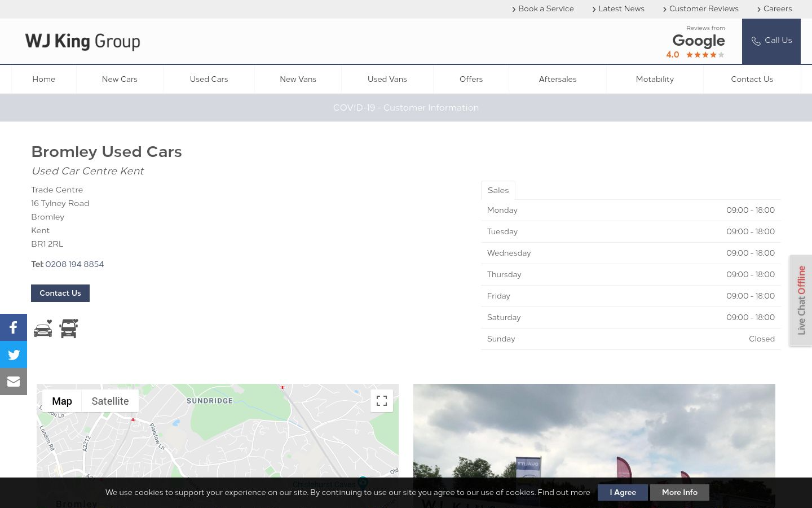The height and width of the screenshot is (508, 812).
Task: Click Saturday opening hours row
Action: pos(631,317)
